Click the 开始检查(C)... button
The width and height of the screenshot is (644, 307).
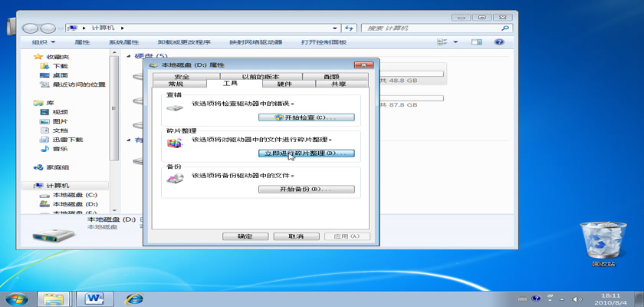pyautogui.click(x=306, y=117)
